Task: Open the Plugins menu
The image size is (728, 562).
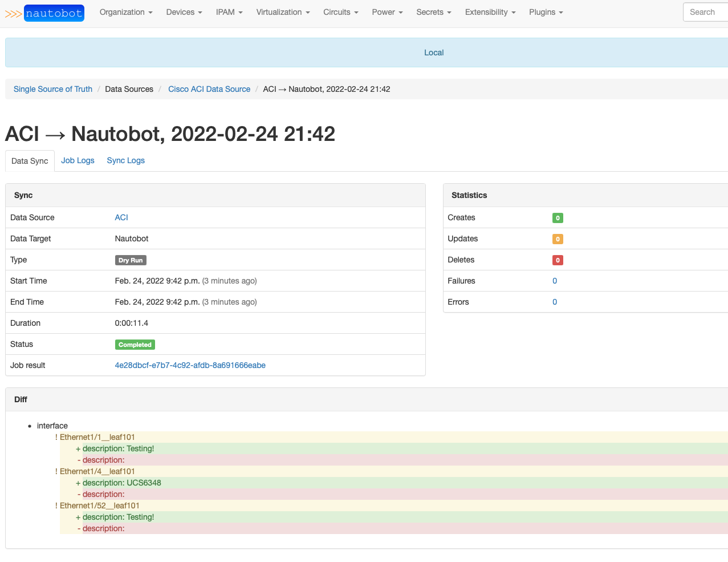Action: pyautogui.click(x=546, y=12)
